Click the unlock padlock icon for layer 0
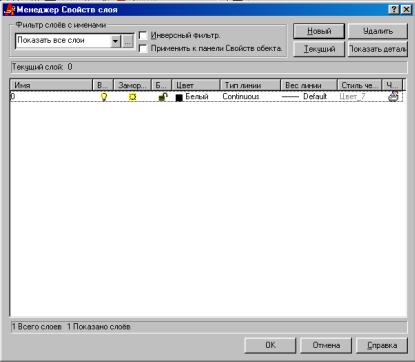The width and height of the screenshot is (415, 362). point(163,97)
